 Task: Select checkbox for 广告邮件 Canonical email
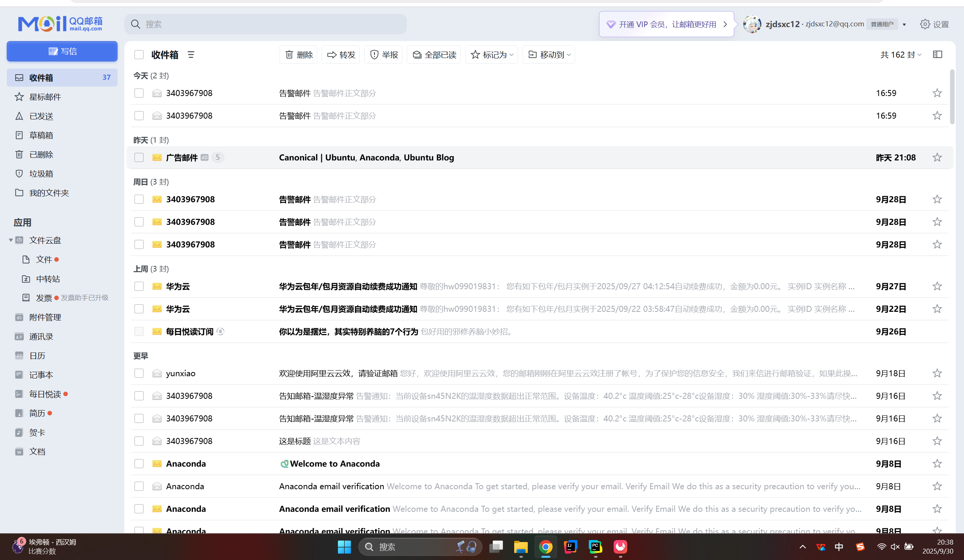click(139, 157)
